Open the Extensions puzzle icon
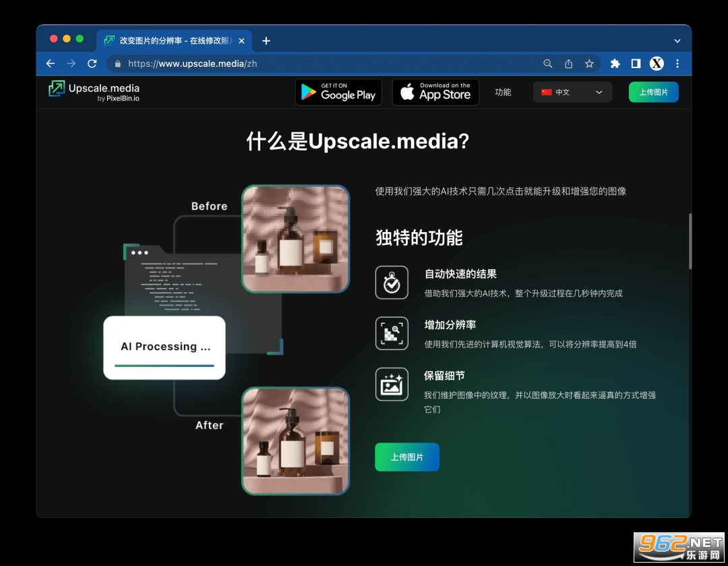728x566 pixels. pos(615,63)
